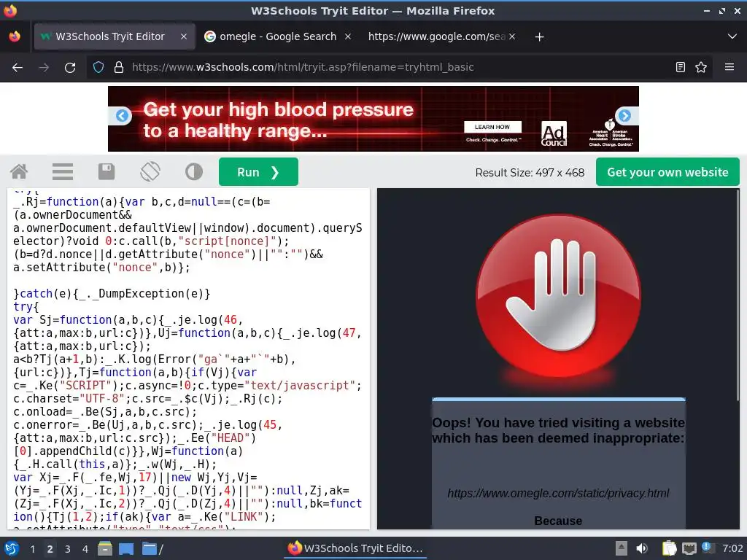
Task: Switch to the omegle - Google Search tab
Action: pyautogui.click(x=278, y=36)
